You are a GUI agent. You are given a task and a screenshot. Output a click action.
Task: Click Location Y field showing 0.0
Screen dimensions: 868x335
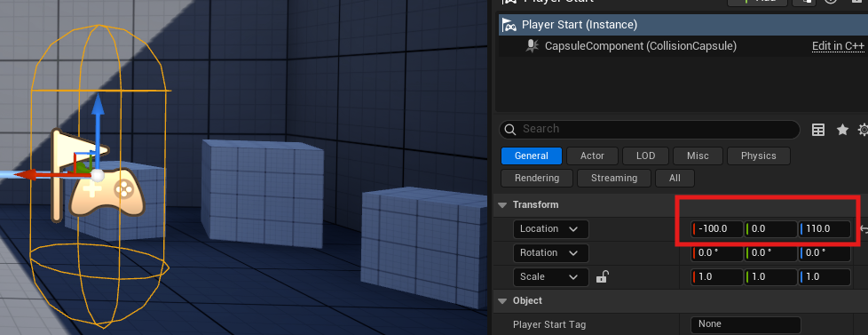[770, 229]
